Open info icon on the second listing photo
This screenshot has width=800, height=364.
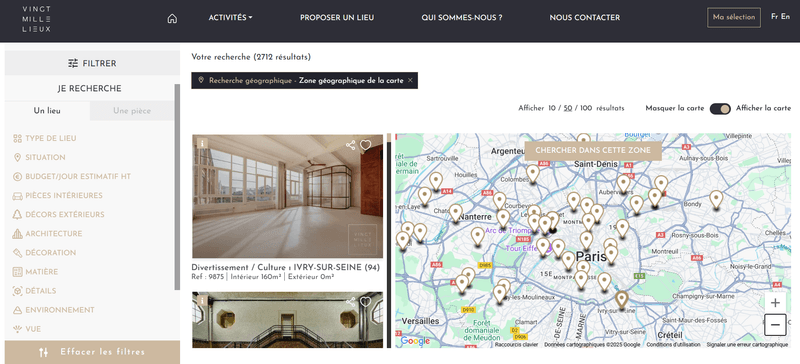202,301
